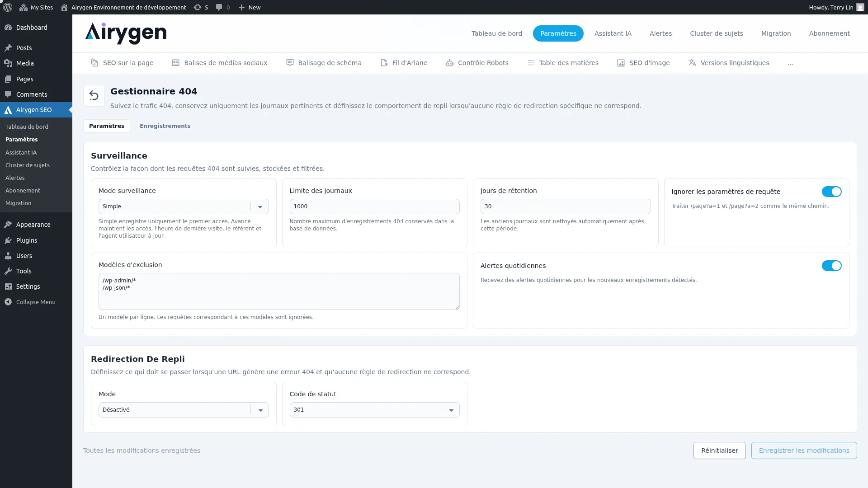
Task: Click the Plugins plug icon
Action: (x=8, y=240)
